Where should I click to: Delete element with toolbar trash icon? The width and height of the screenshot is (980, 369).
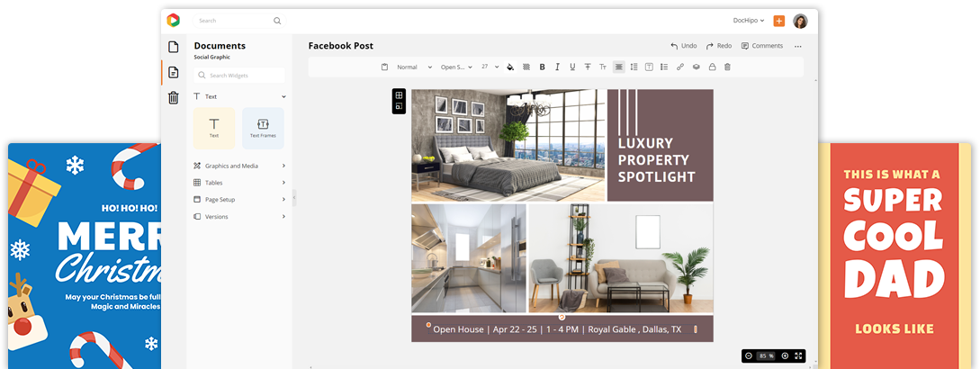(x=727, y=67)
